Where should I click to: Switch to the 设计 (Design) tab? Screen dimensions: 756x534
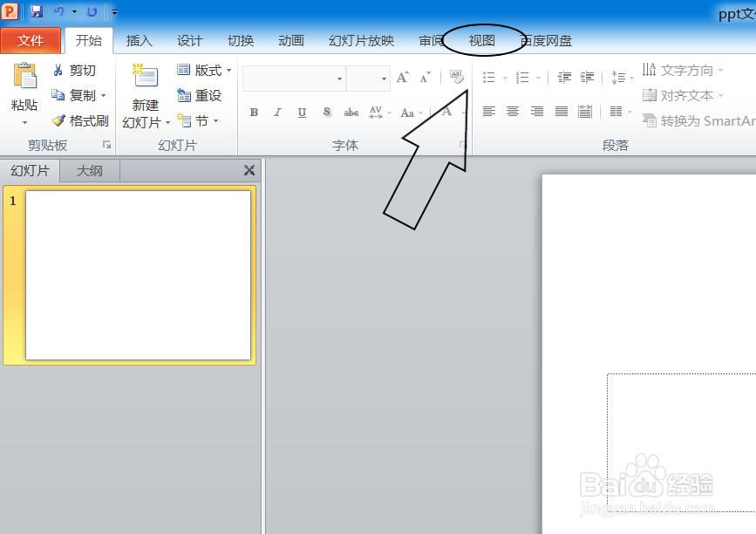point(189,41)
